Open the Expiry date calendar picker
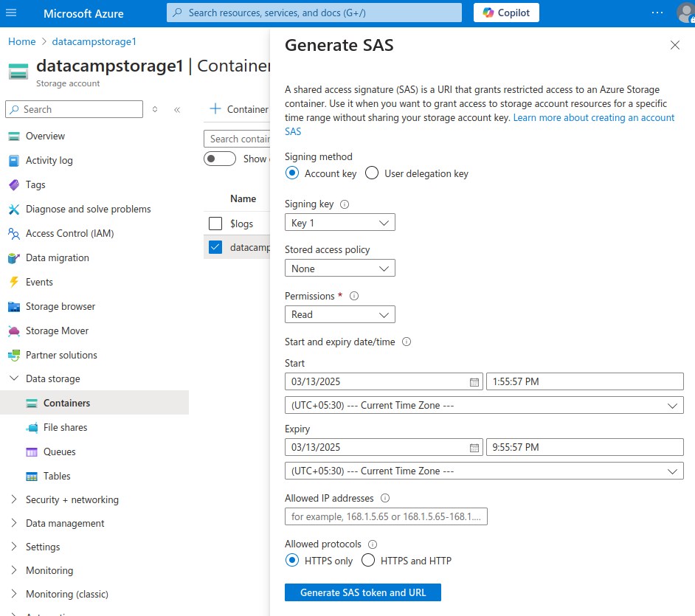 474,448
